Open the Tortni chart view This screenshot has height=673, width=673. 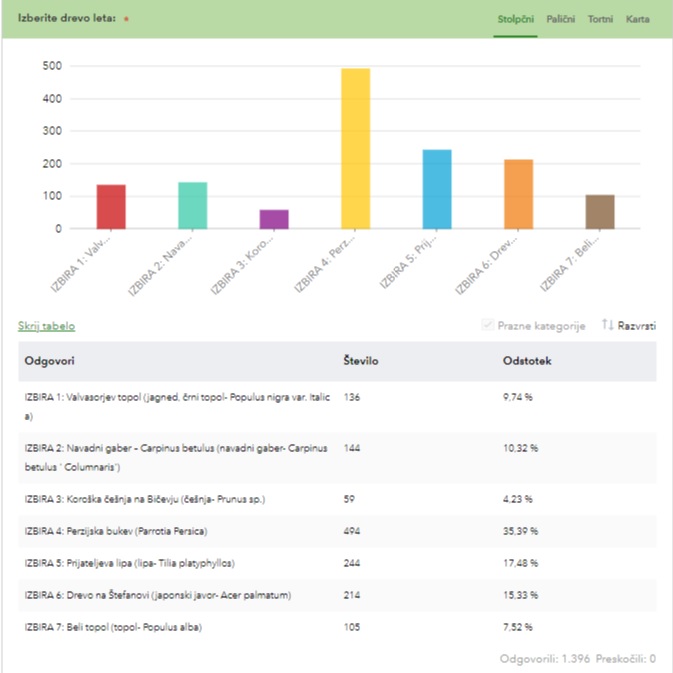coord(600,19)
